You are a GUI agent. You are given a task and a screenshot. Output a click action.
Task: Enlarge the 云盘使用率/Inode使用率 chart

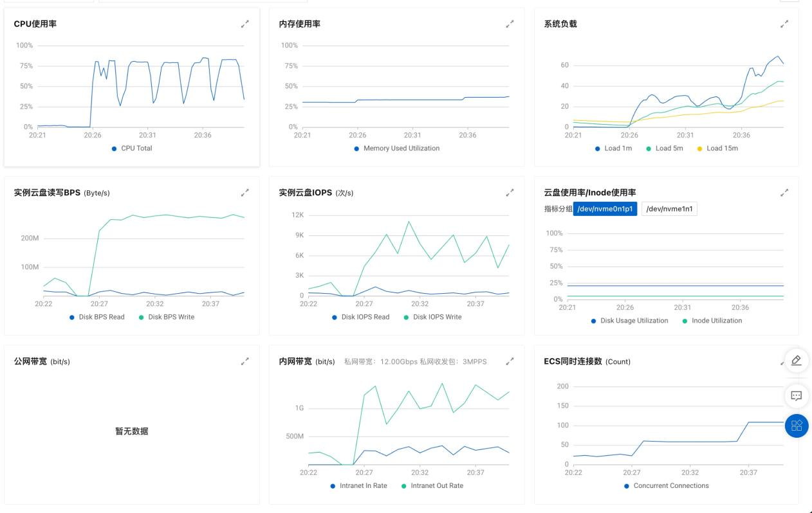(784, 192)
